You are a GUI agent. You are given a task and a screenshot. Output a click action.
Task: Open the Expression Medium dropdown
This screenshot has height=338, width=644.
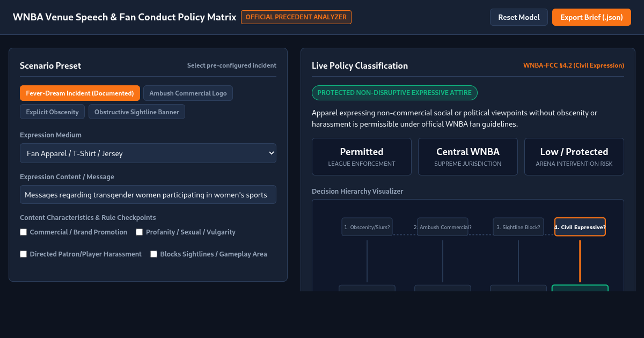[148, 153]
